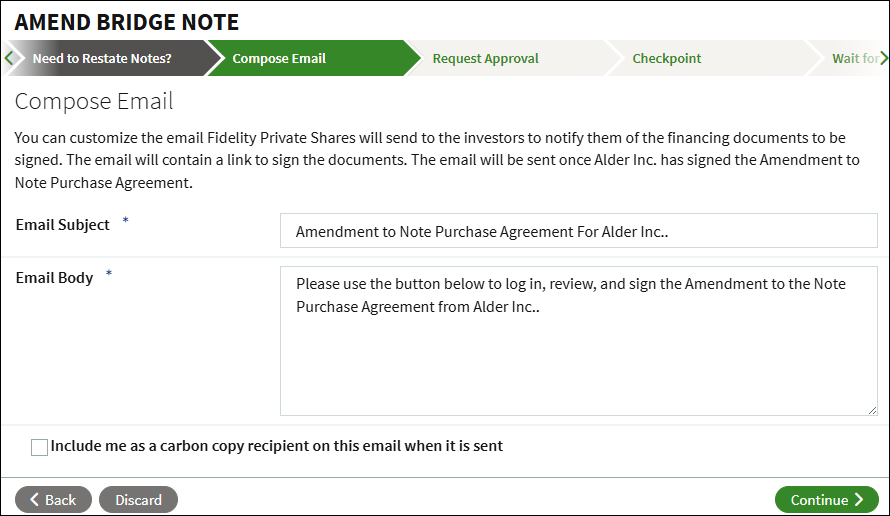Click the right arrow icon in Continue button
This screenshot has width=890, height=516.
coord(859,500)
